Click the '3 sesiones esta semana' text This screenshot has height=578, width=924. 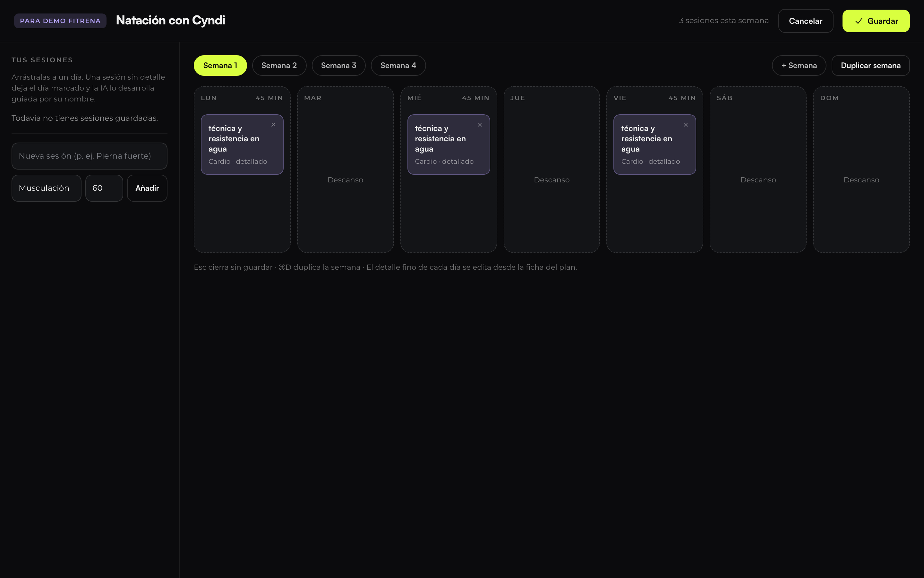724,21
